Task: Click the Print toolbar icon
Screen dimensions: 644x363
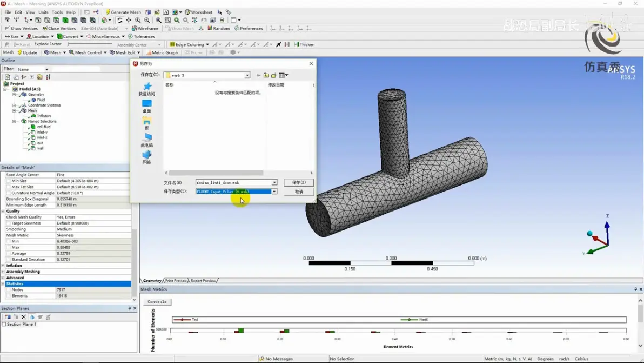Action: point(222,19)
